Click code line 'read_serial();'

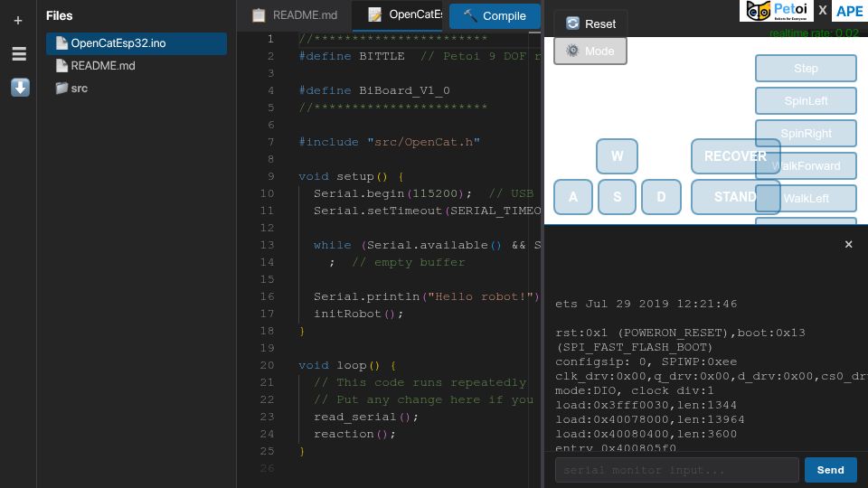(366, 417)
